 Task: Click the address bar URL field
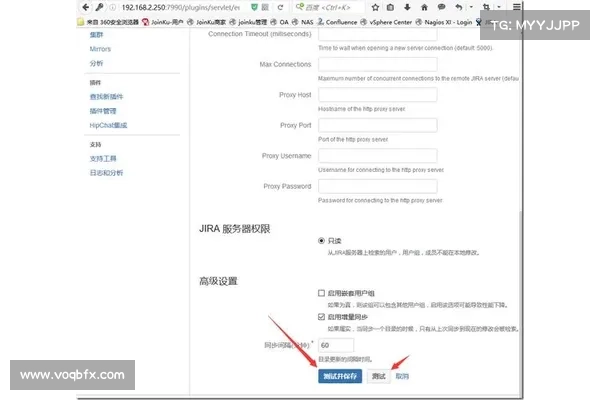pos(181,7)
